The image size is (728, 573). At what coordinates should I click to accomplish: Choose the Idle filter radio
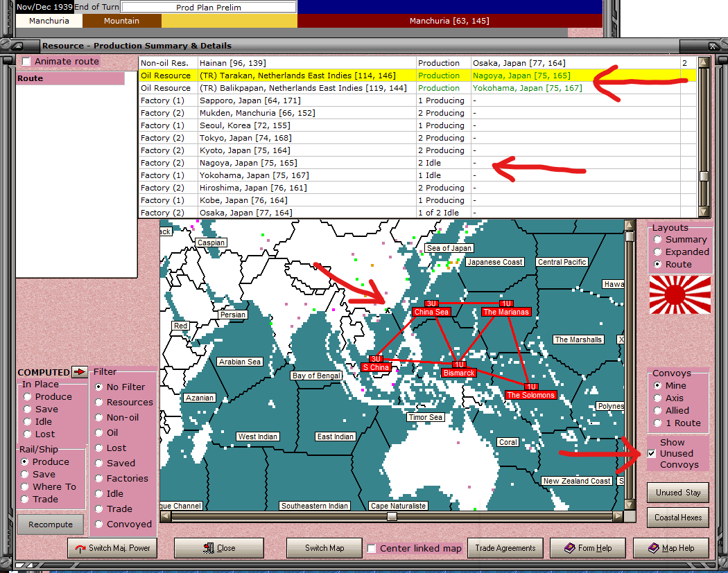99,493
